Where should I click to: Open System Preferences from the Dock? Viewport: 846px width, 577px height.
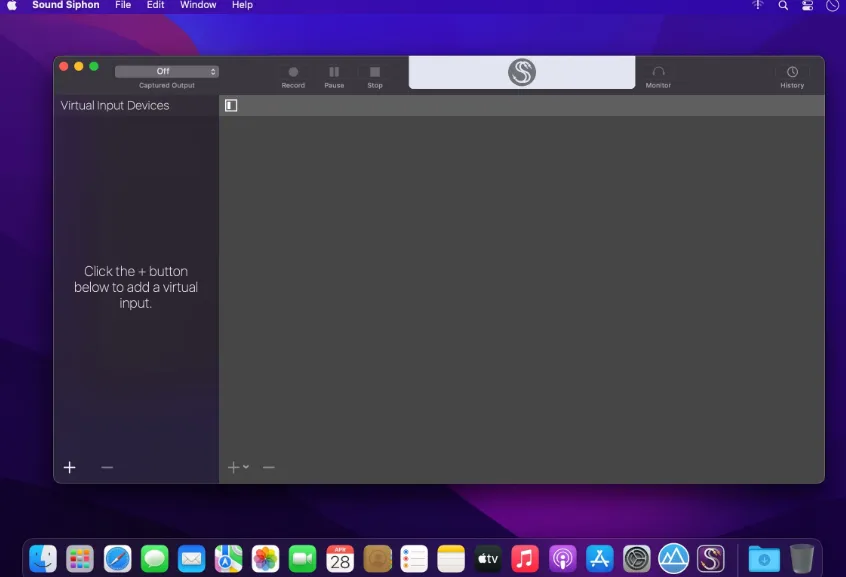click(637, 559)
